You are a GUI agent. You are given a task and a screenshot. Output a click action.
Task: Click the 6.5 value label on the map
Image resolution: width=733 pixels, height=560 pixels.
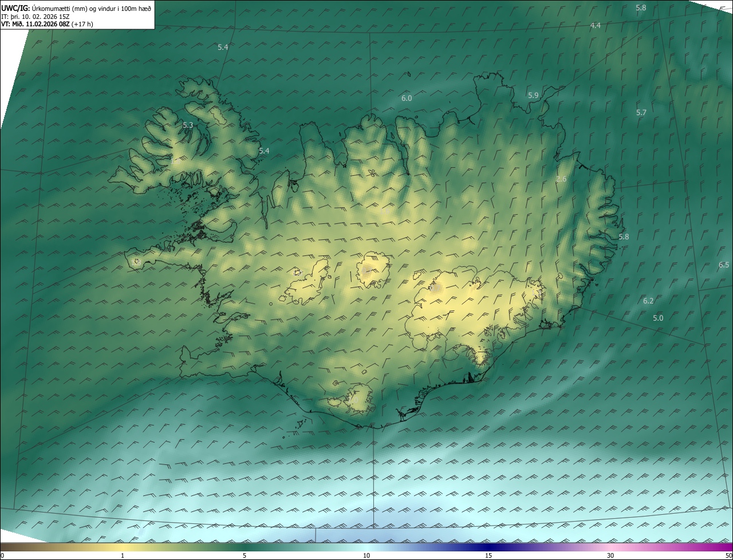tap(724, 265)
